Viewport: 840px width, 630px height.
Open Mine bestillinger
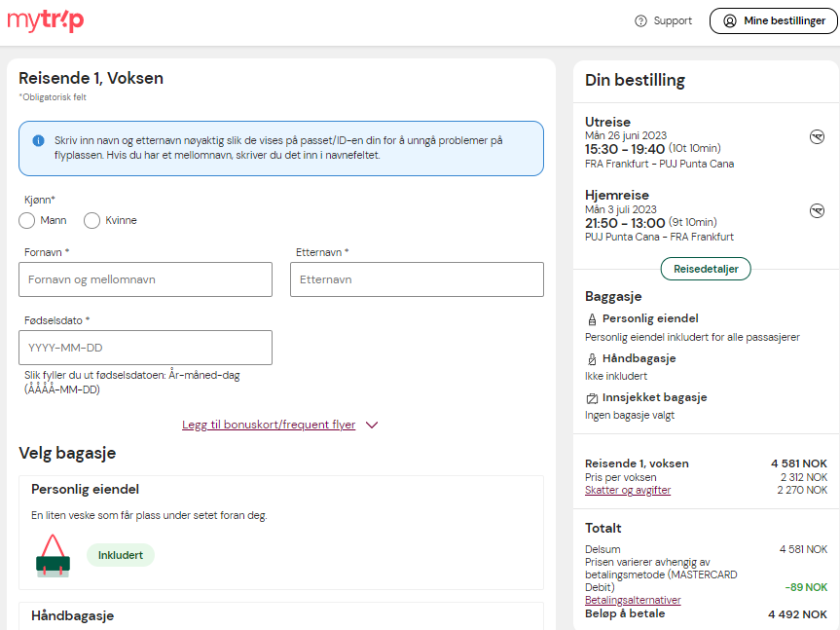point(773,20)
